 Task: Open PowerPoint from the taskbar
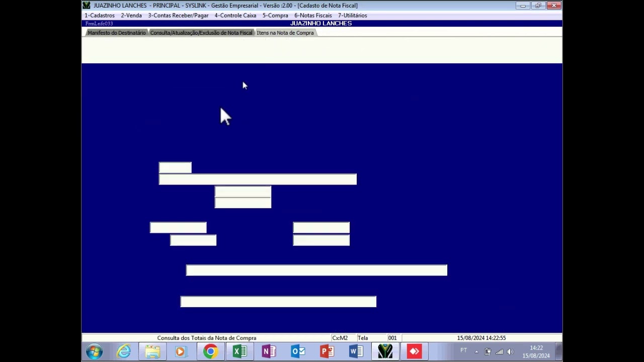point(327,351)
